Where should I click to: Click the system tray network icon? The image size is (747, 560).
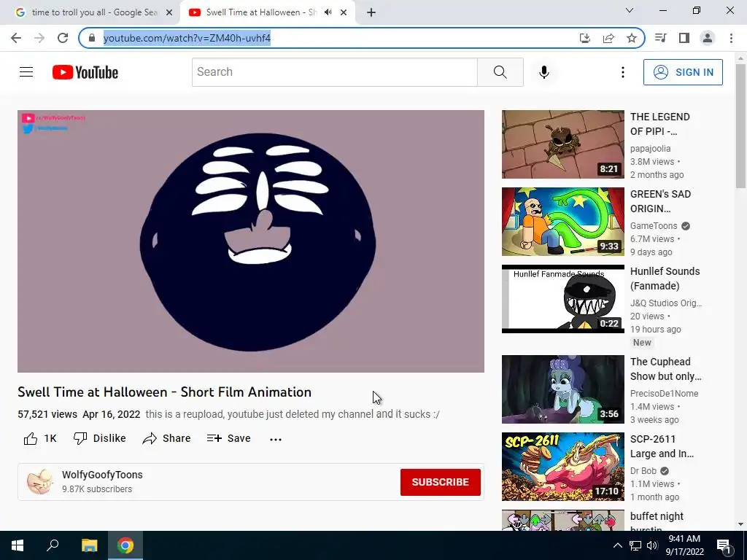[x=635, y=545]
